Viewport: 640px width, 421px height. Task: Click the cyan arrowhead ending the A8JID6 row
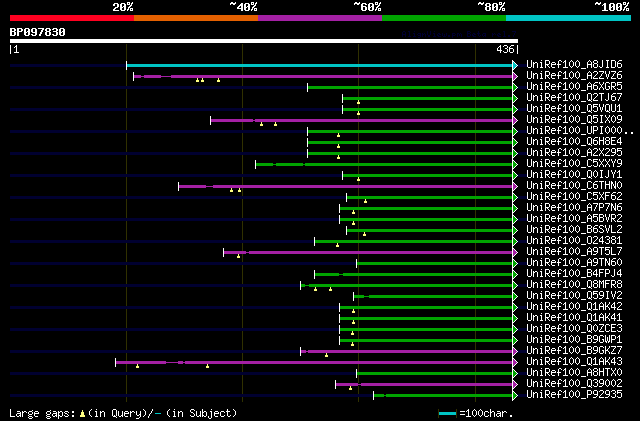[515, 65]
